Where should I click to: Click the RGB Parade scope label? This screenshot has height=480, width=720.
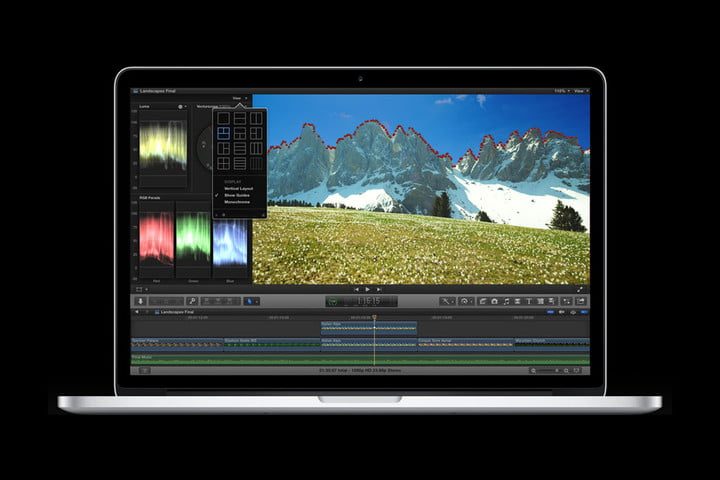point(150,198)
